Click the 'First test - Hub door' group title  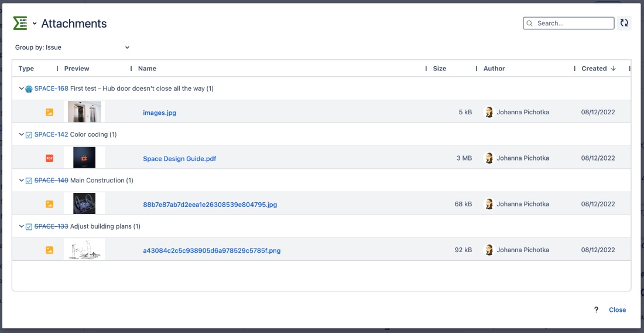142,89
